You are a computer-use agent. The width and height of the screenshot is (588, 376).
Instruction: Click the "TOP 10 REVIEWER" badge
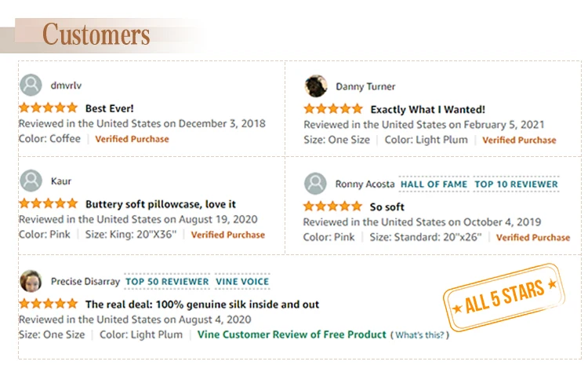click(517, 184)
